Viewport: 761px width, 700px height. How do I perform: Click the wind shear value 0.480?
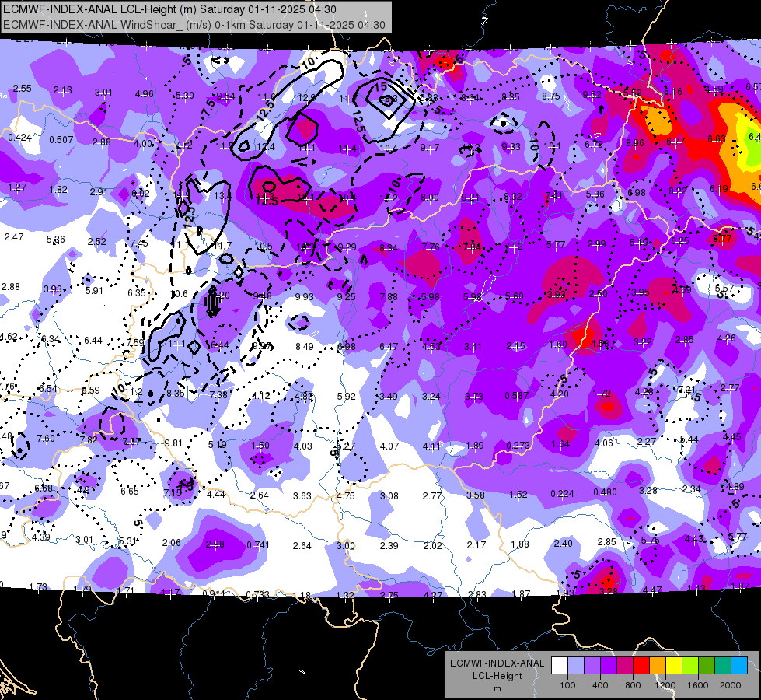(606, 492)
